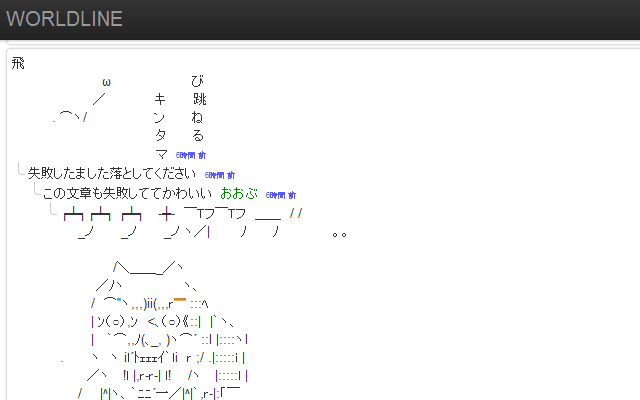Select reply text この文章も失敗しててかわいい
This screenshot has height=400, width=640.
click(127, 193)
